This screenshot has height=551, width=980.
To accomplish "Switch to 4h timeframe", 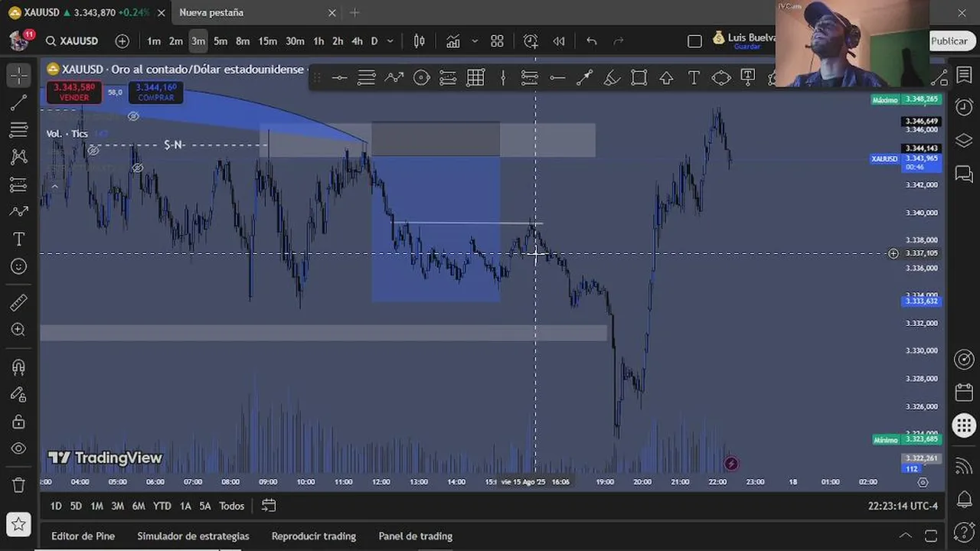I will point(357,41).
